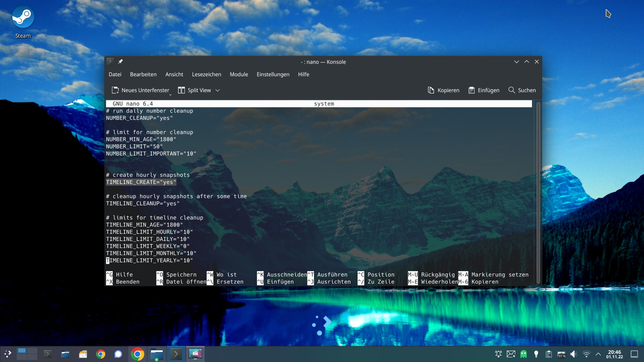Open Google Chrome from the taskbar
The image size is (644, 362).
tap(100, 354)
